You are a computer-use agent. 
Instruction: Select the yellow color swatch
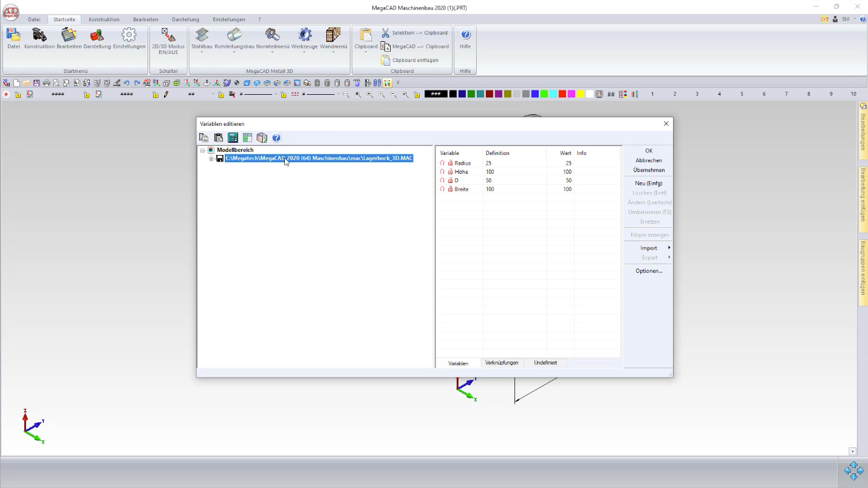[x=580, y=94]
